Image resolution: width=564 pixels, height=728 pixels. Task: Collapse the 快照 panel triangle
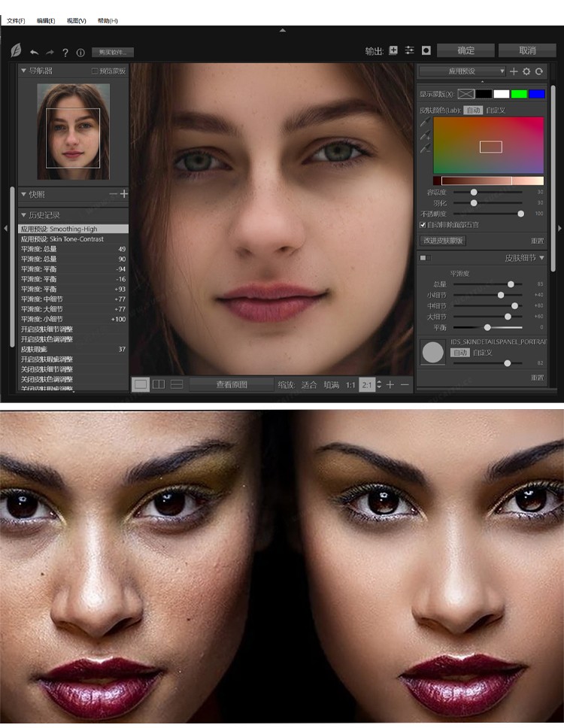click(23, 194)
